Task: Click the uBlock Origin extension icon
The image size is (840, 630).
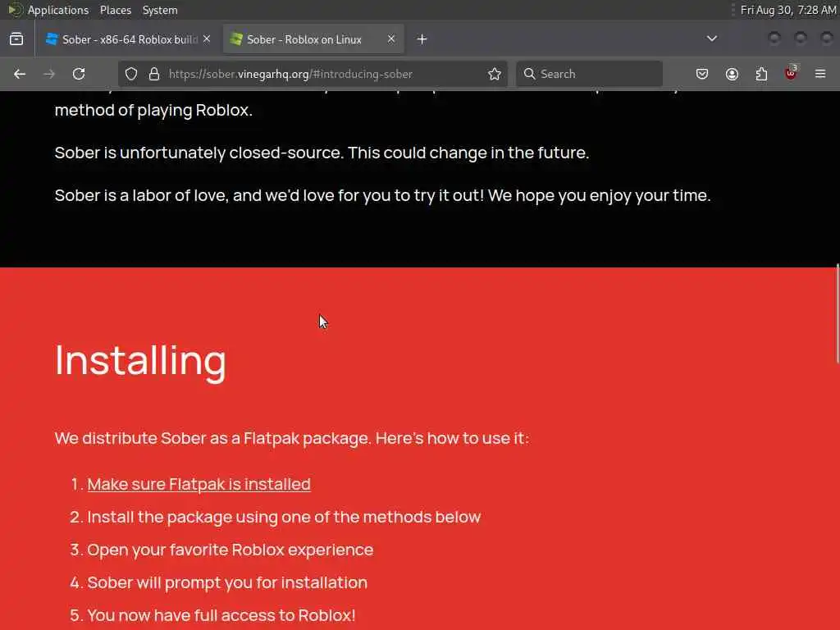Action: (791, 73)
